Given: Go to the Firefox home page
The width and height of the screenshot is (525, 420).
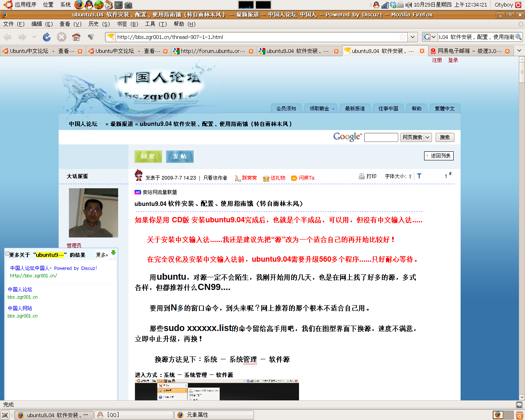Looking at the screenshot, I should point(76,37).
